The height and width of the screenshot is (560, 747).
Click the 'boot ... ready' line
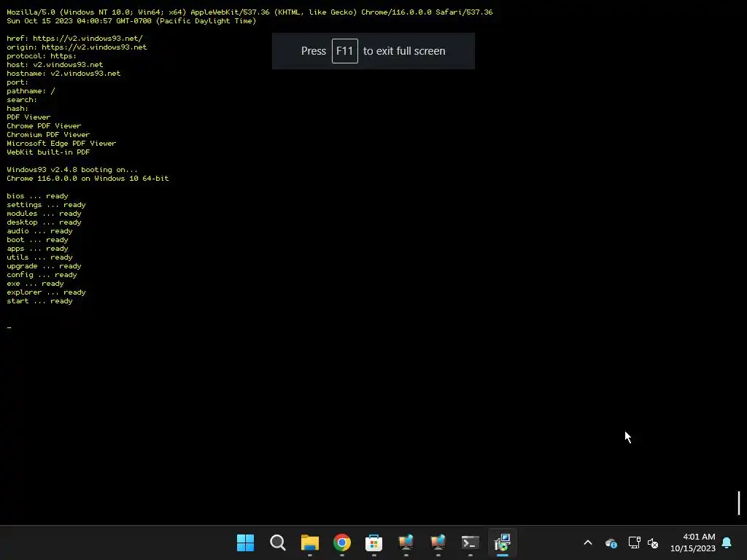[x=37, y=240]
